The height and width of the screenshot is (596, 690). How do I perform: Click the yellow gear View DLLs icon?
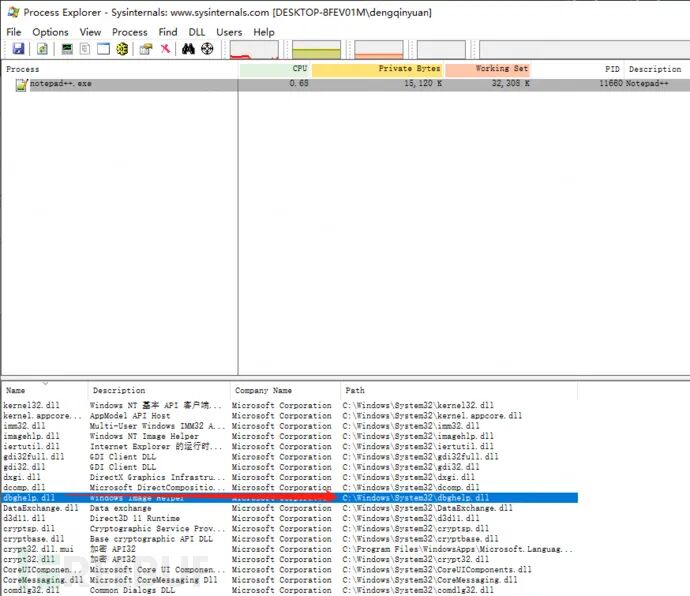pyautogui.click(x=122, y=49)
